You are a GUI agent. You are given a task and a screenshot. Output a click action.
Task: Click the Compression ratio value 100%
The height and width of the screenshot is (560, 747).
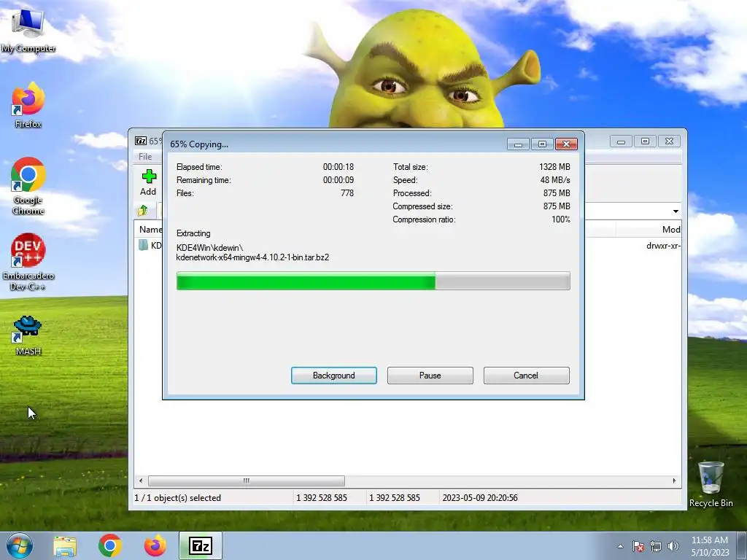coord(561,219)
